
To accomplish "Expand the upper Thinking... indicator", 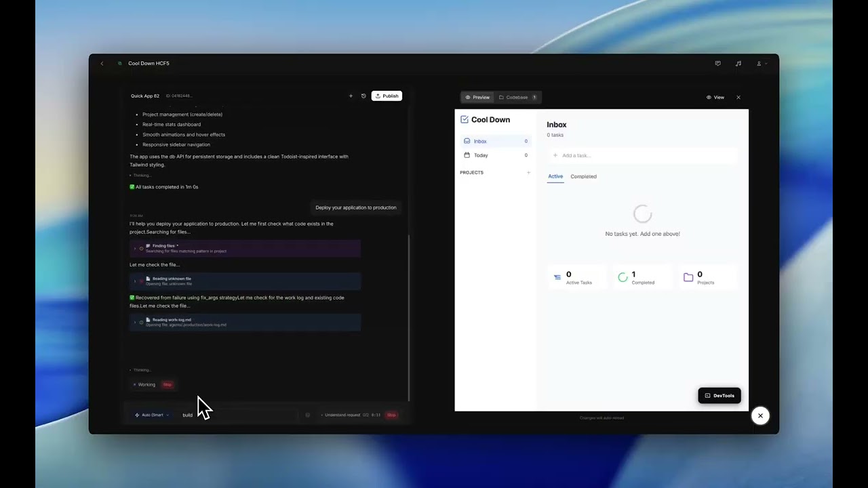I will [140, 176].
